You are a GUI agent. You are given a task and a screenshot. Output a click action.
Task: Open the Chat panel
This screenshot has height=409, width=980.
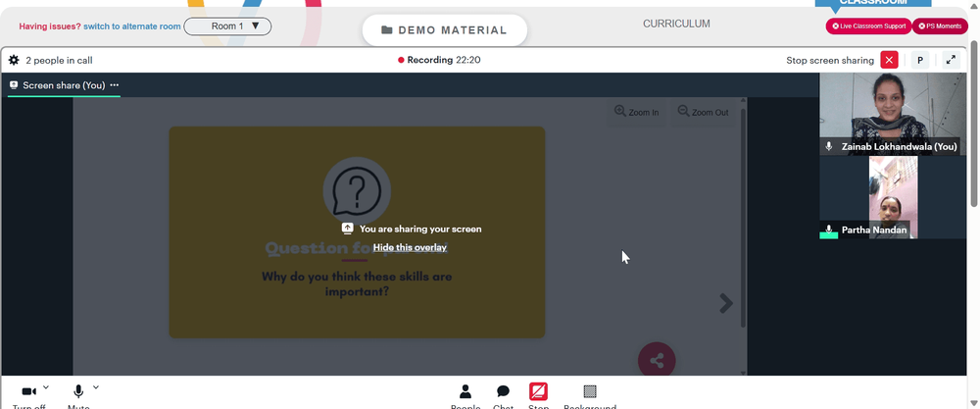503,395
